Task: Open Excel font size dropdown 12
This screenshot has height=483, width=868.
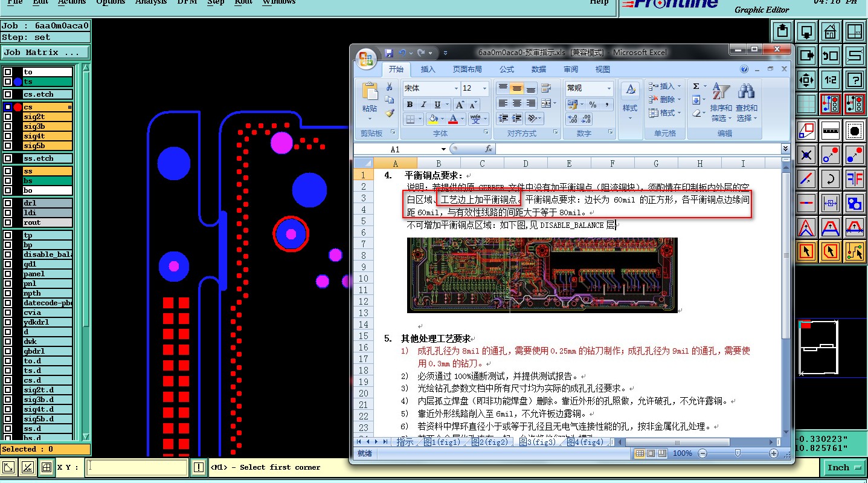Action: pos(484,88)
